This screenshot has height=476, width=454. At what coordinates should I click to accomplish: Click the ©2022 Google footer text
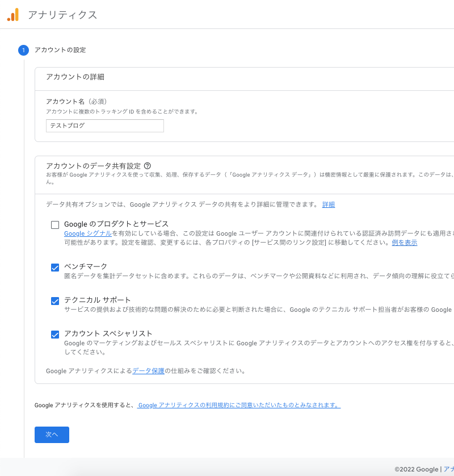[x=417, y=469]
